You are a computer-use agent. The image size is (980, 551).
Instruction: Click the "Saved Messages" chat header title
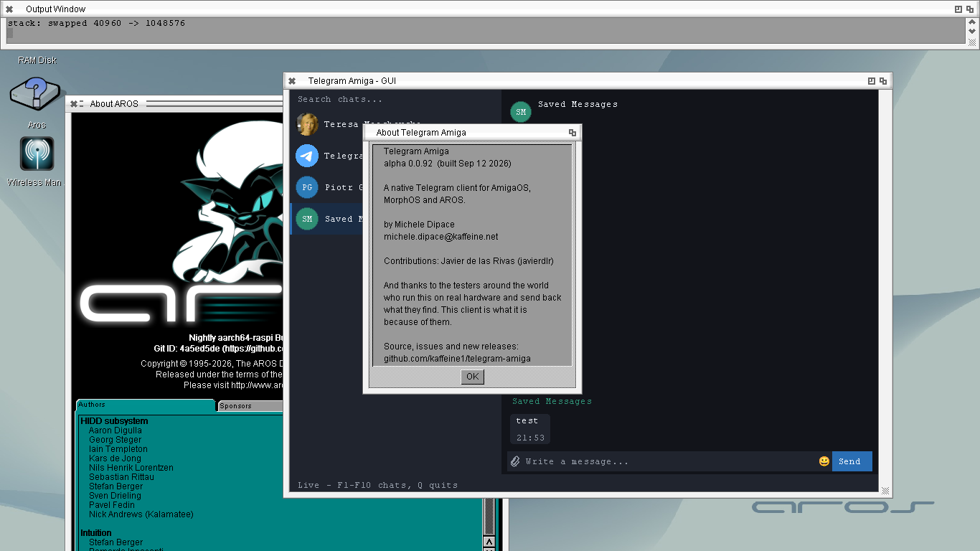578,105
